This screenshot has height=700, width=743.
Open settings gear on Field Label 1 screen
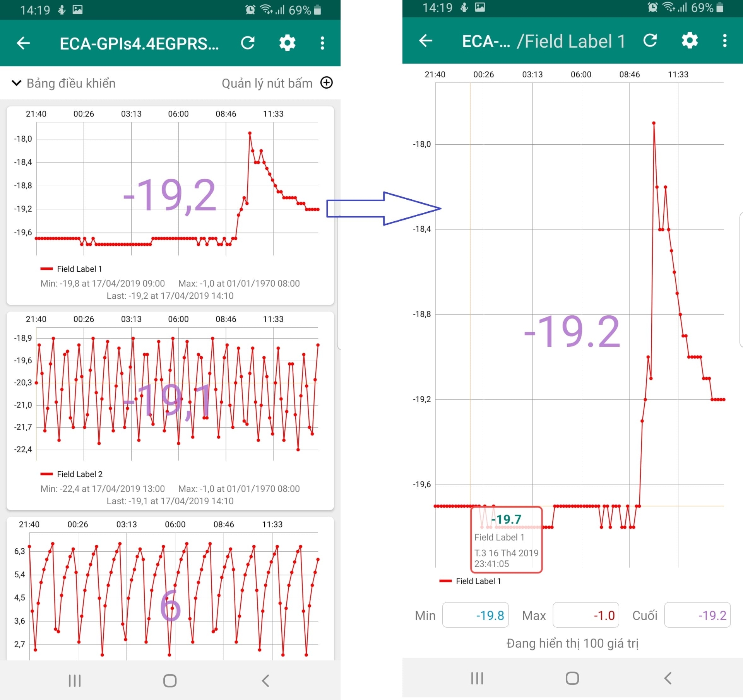pos(690,41)
